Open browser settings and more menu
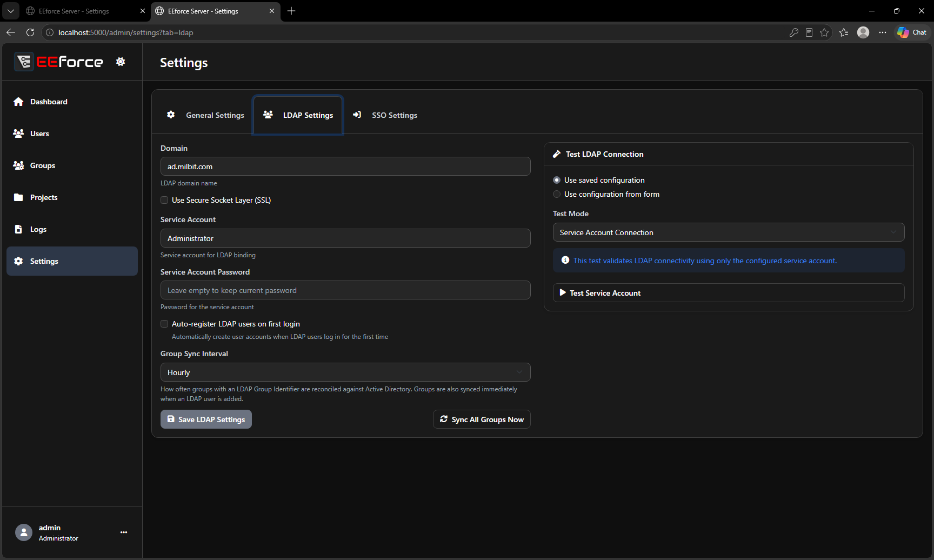 (883, 32)
